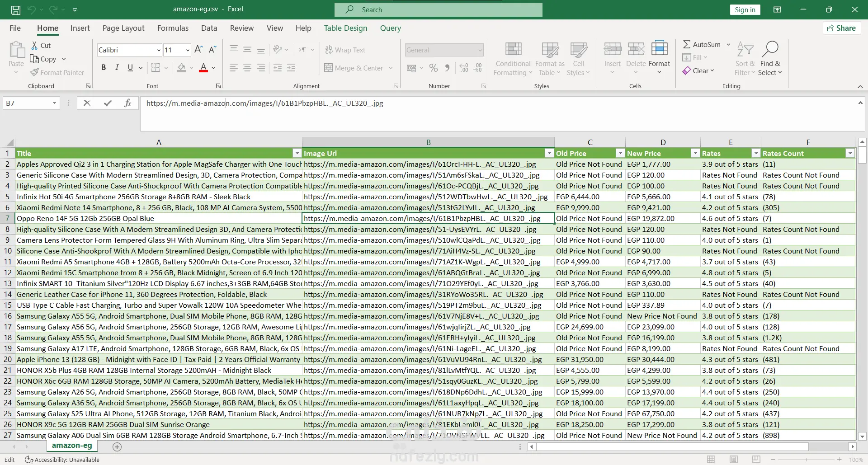Click the Name Box showing B7
This screenshot has height=465, width=868.
27,103
